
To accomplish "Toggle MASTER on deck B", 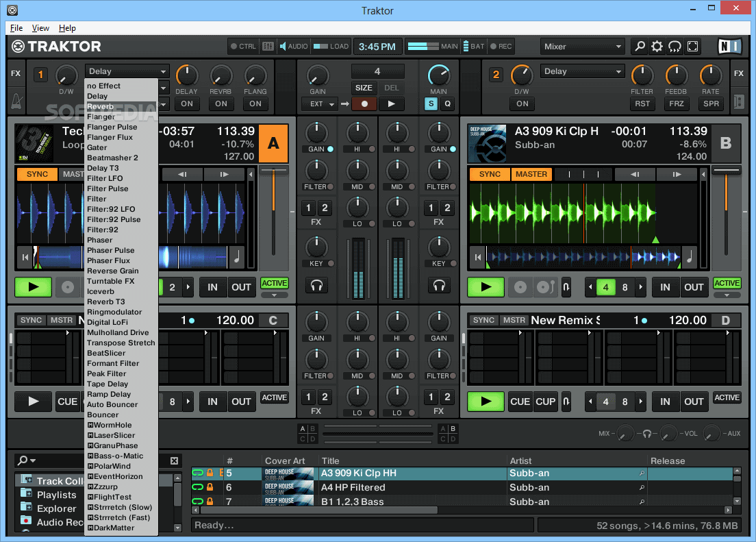I will [531, 173].
